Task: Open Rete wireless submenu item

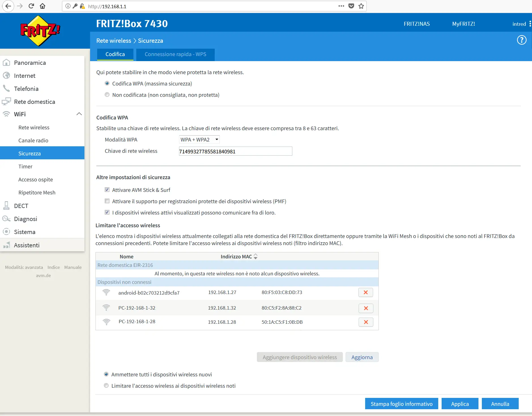Action: 34,127
